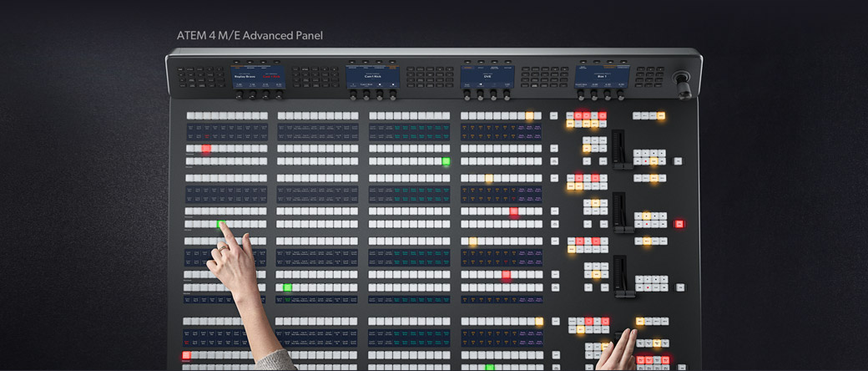The height and width of the screenshot is (371, 868).
Task: Turn leftmost knob under Replay Bravo display
Action: (x=238, y=95)
